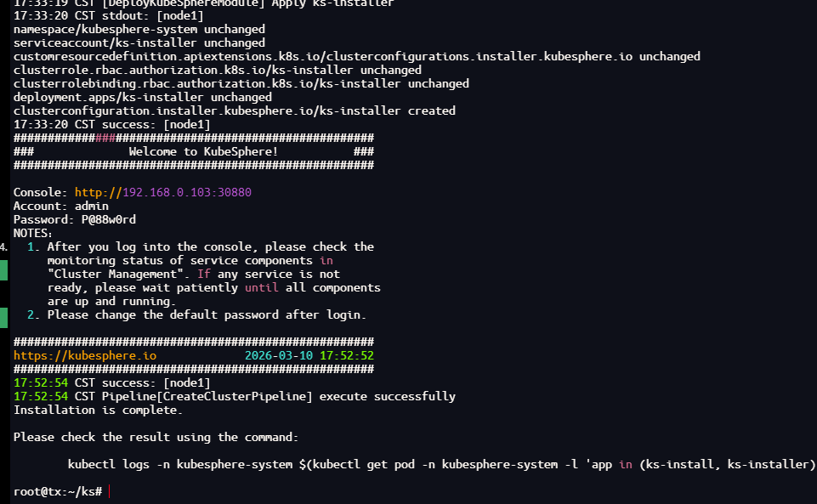Click the lower green marker in left gutter
The image size is (817, 504).
tap(3, 318)
